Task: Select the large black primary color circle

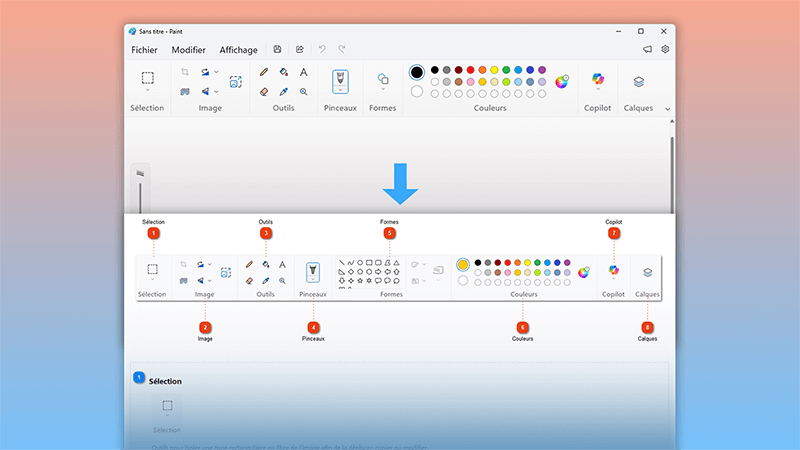Action: [x=416, y=72]
